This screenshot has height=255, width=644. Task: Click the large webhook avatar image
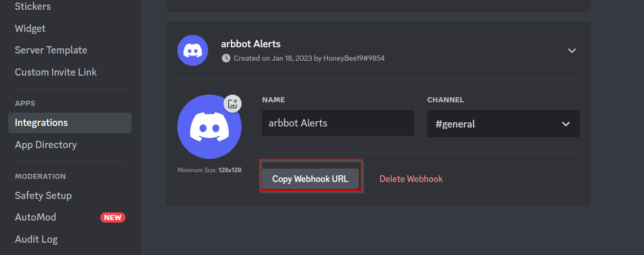click(209, 127)
